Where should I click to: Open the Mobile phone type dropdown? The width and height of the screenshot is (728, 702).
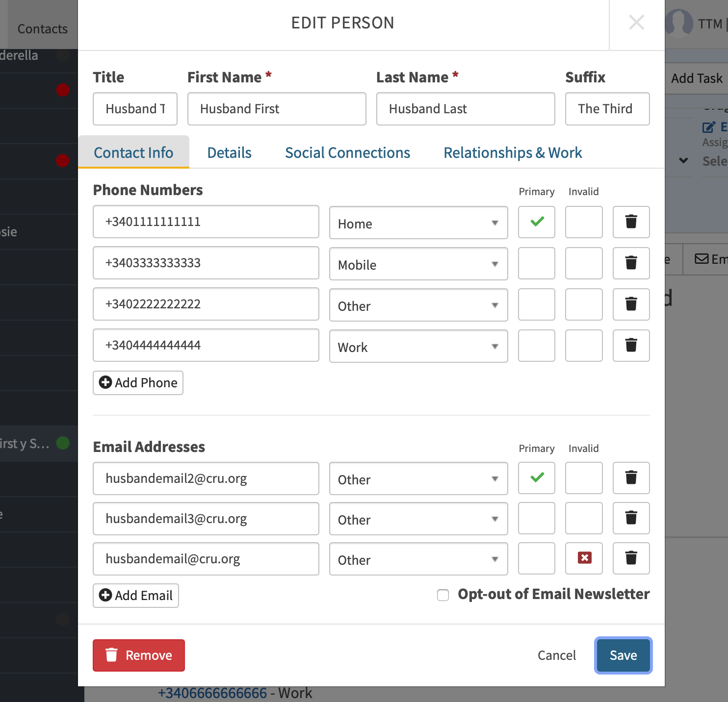pos(418,264)
